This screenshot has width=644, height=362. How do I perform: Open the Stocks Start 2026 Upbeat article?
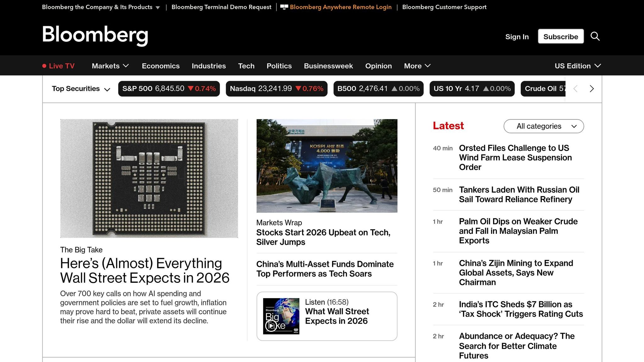pyautogui.click(x=323, y=237)
